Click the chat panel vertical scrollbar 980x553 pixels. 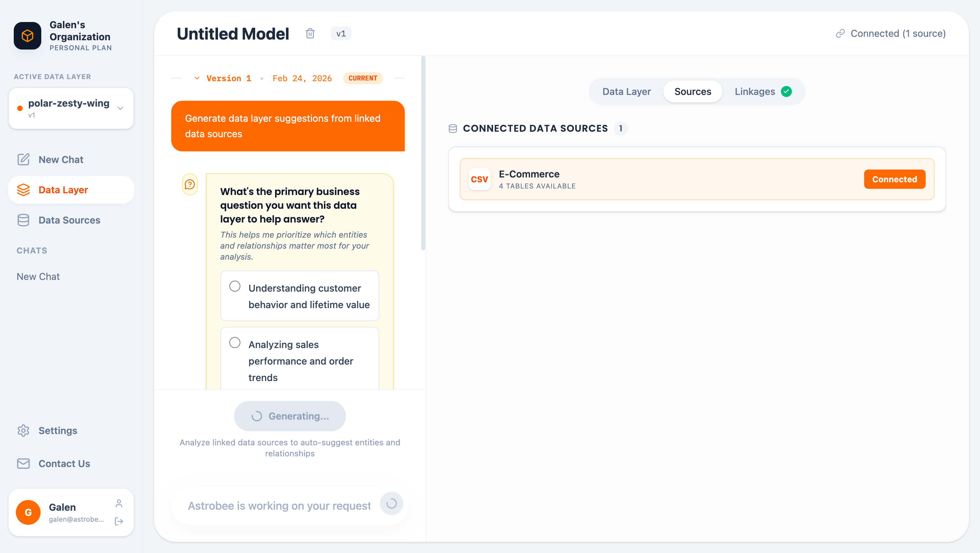click(423, 152)
